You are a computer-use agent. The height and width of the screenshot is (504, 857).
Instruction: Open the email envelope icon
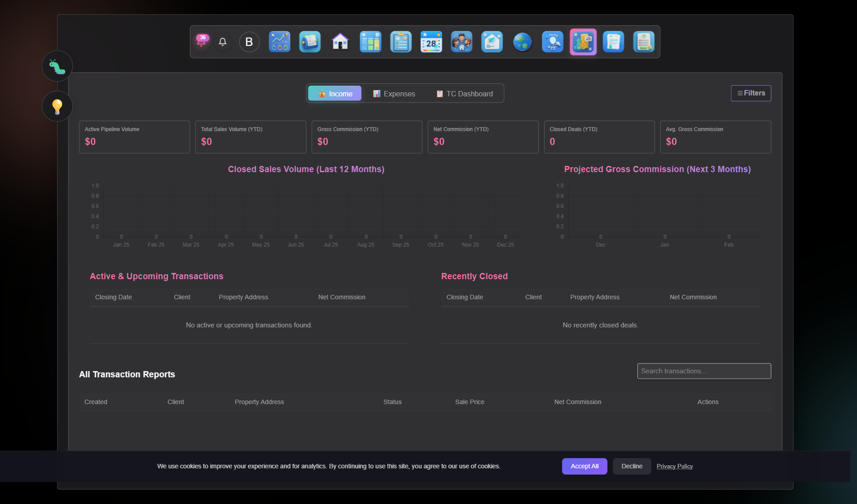pos(492,42)
